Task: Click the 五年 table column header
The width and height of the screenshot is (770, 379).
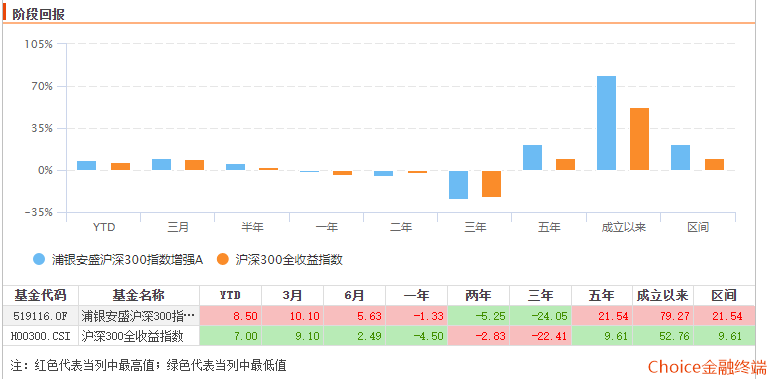Action: pos(602,295)
